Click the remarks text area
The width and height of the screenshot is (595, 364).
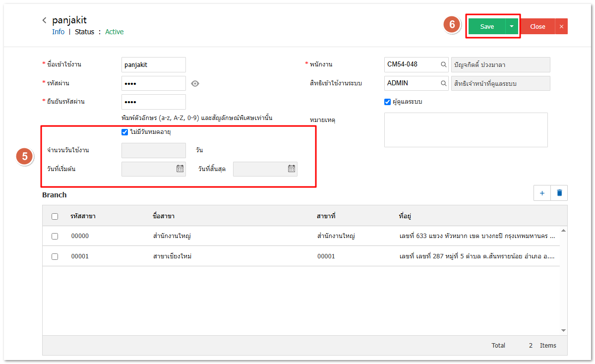pyautogui.click(x=466, y=130)
